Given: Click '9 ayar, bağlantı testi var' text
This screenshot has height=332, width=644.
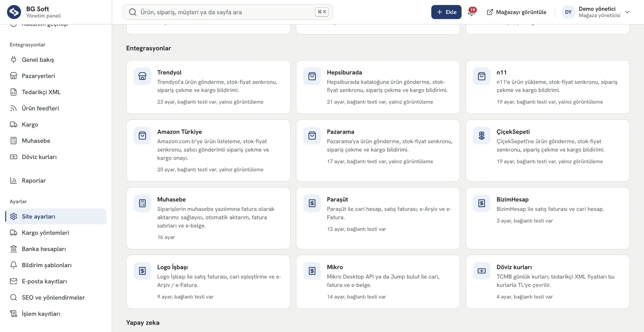Looking at the screenshot, I should point(186,297).
